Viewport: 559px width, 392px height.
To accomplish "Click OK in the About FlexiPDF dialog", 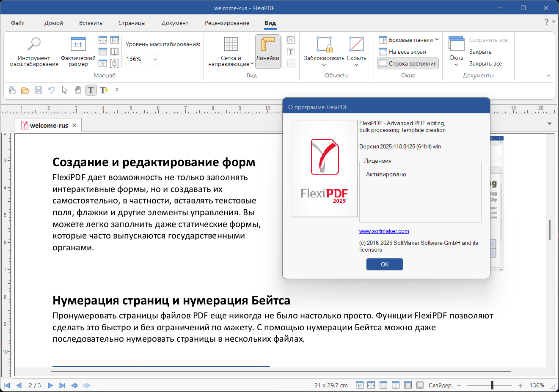I will coord(384,264).
